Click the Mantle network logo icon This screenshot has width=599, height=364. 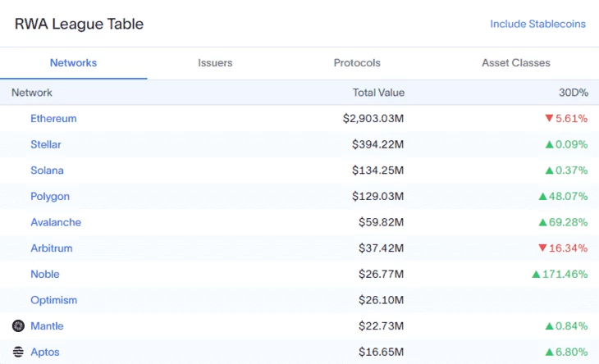[18, 325]
